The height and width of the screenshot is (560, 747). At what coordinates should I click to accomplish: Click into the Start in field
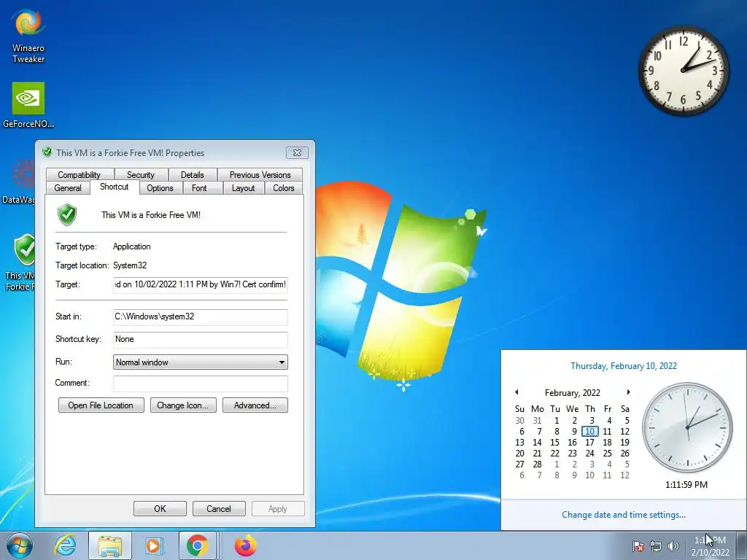coord(200,316)
